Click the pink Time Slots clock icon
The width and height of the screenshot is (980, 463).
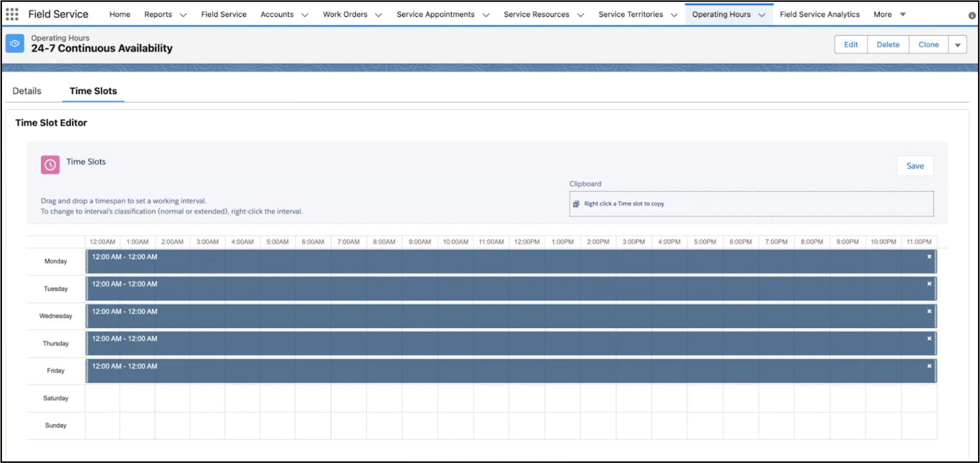[x=50, y=165]
